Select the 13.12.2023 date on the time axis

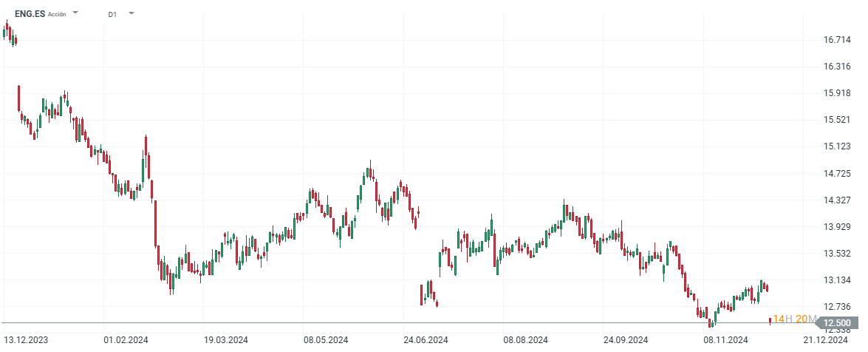click(x=31, y=340)
